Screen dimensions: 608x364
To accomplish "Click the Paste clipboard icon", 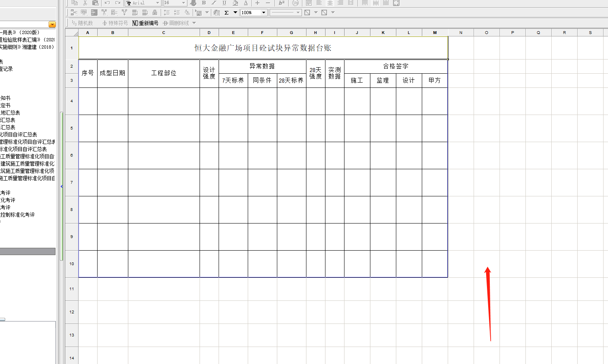I will click(x=95, y=2).
